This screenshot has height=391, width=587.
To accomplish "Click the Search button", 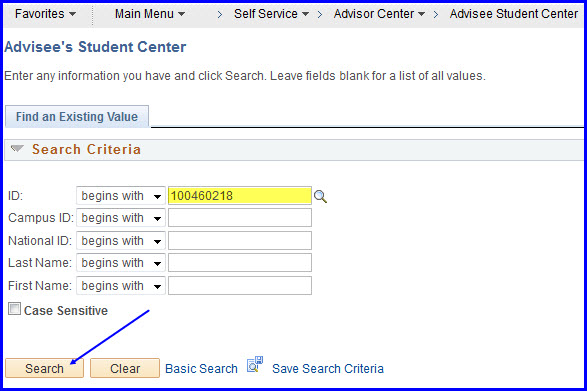I will (x=45, y=368).
